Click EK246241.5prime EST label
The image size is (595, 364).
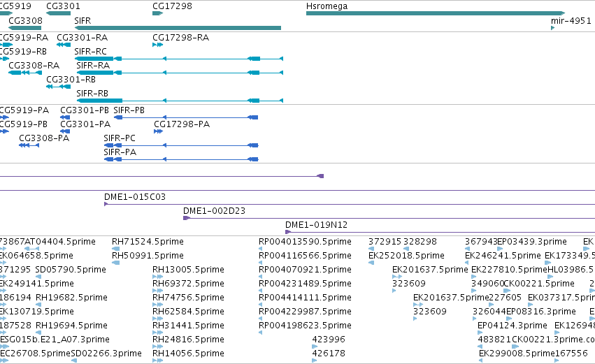pyautogui.click(x=503, y=256)
